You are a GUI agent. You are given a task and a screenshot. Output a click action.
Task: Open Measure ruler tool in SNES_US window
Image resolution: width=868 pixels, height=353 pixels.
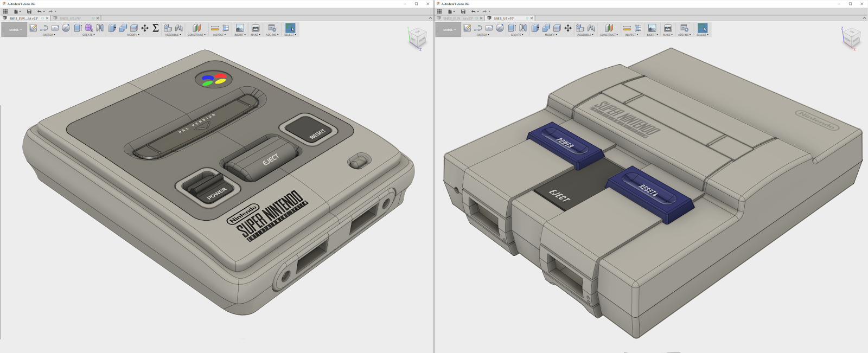tap(627, 28)
